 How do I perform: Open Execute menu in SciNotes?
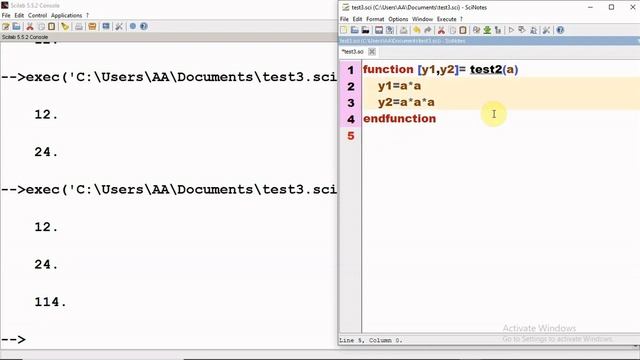[447, 19]
